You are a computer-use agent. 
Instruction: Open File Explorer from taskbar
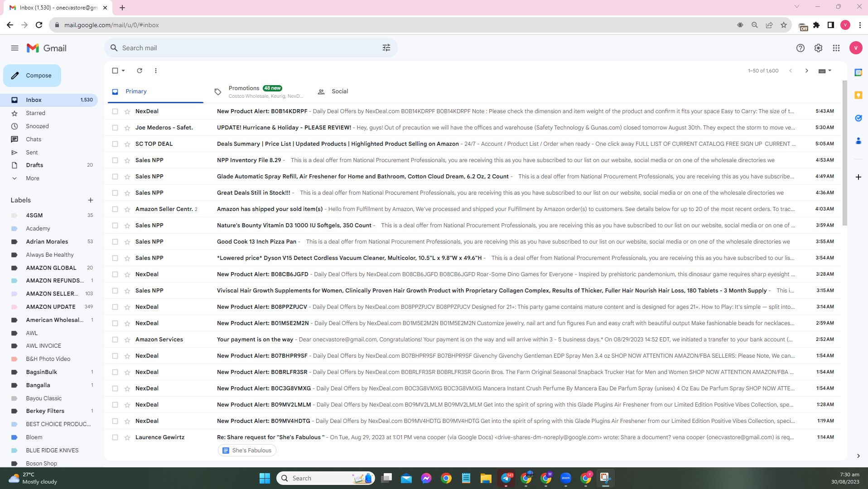pos(486,478)
